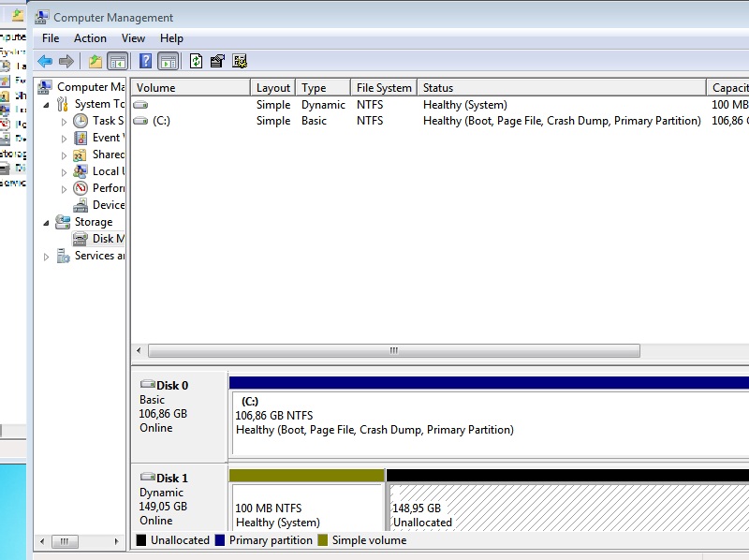Sort by the Status column header

[x=562, y=88]
